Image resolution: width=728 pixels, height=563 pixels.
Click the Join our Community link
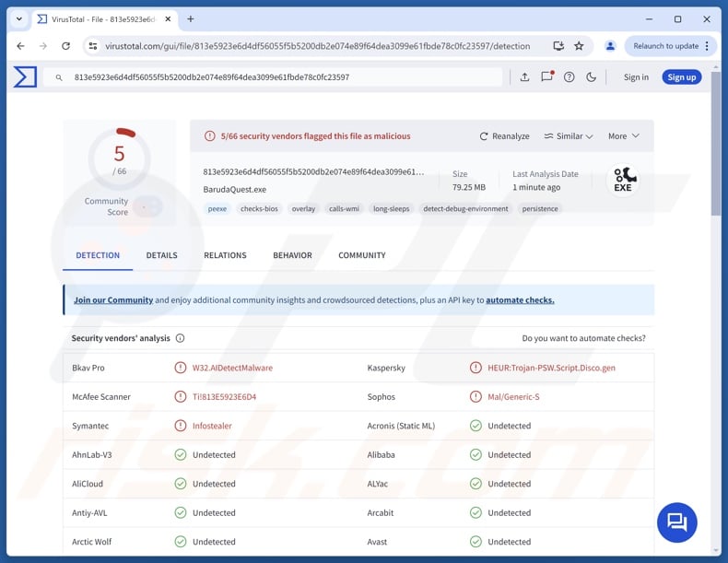[x=113, y=300]
